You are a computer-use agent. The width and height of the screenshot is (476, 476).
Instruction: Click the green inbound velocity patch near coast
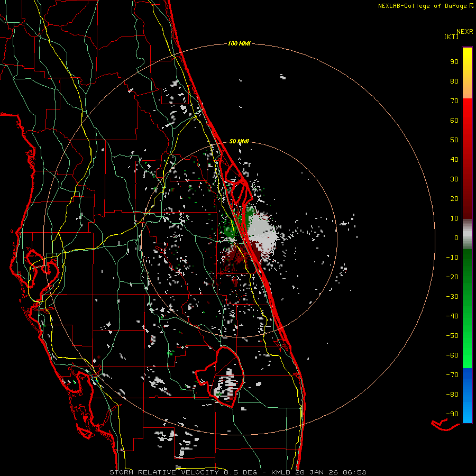(230, 232)
